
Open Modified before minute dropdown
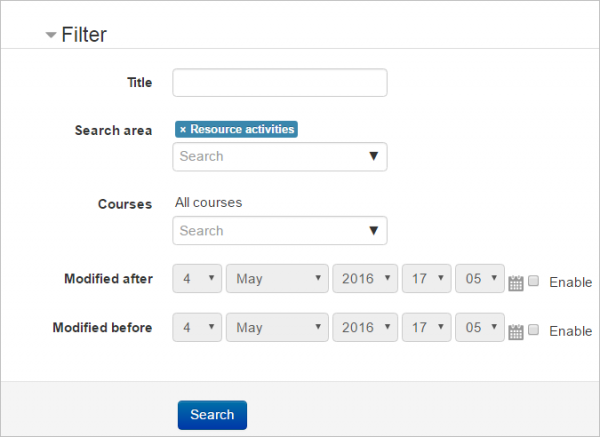(480, 328)
